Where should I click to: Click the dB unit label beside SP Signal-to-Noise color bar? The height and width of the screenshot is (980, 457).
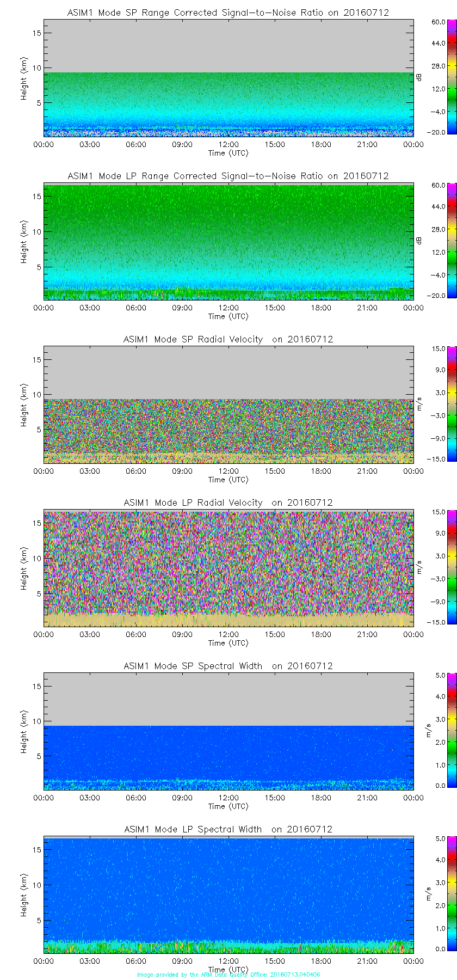pos(419,77)
